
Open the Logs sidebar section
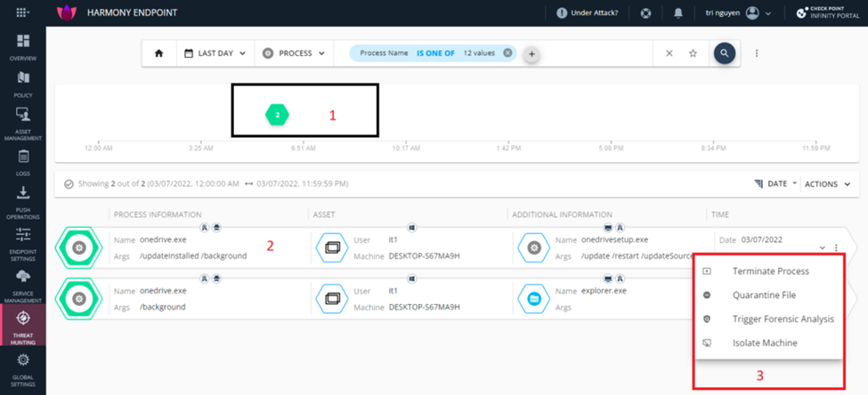(22, 163)
